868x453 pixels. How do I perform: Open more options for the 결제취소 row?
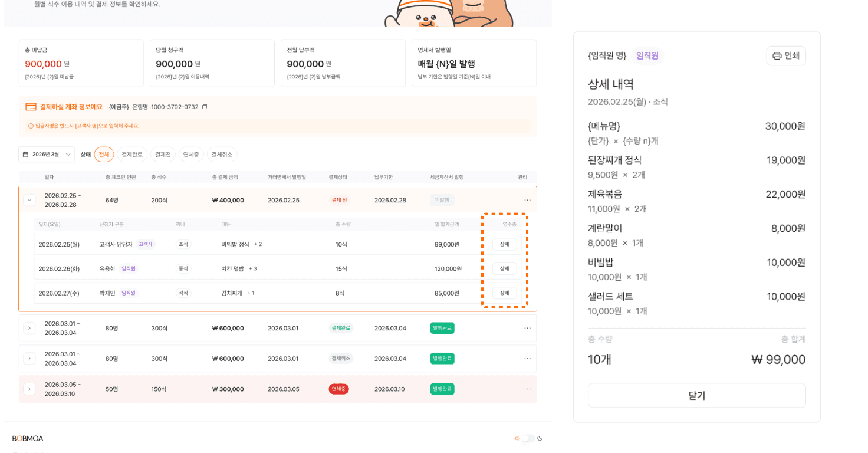[527, 359]
